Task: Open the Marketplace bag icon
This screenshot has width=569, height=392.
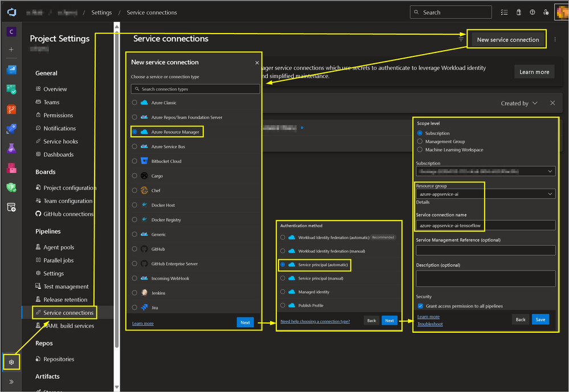Action: pyautogui.click(x=518, y=13)
